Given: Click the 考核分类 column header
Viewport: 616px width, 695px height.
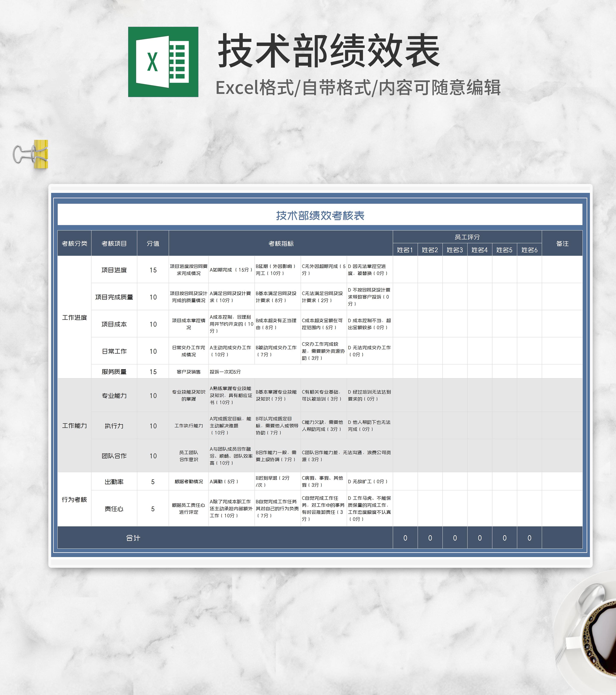Looking at the screenshot, I should tap(74, 243).
